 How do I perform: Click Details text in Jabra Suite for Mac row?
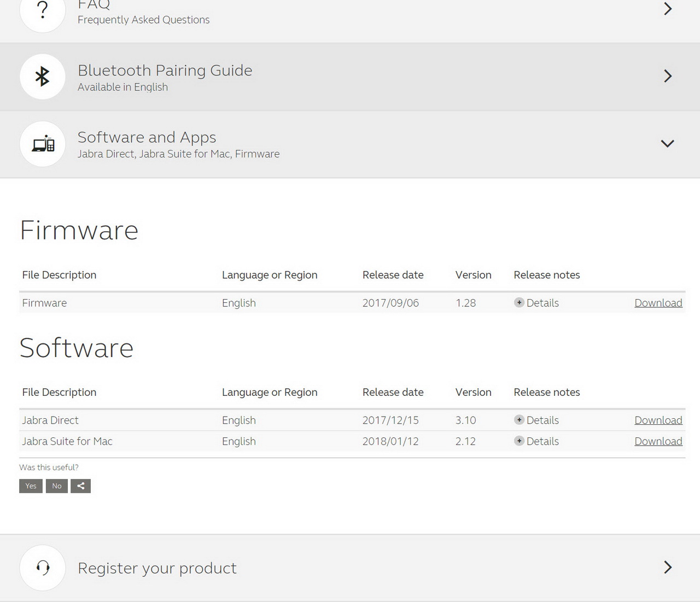(542, 441)
